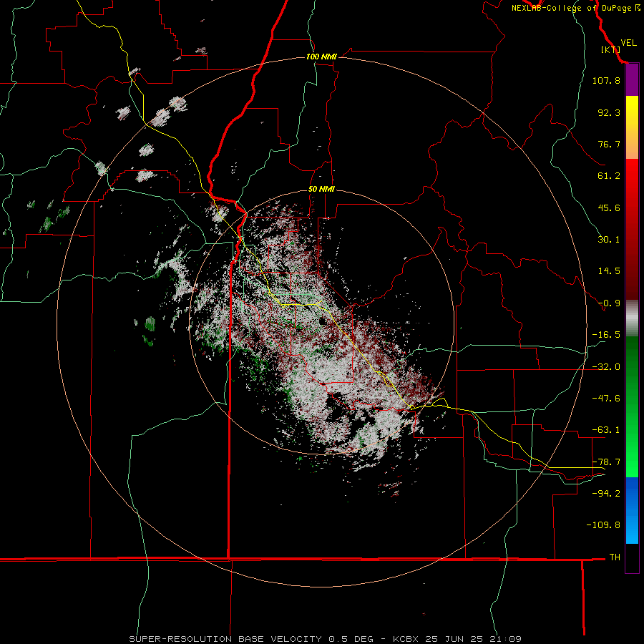This screenshot has width=644, height=644.
Task: Click the -94.2 legend value
Action: [x=606, y=493]
